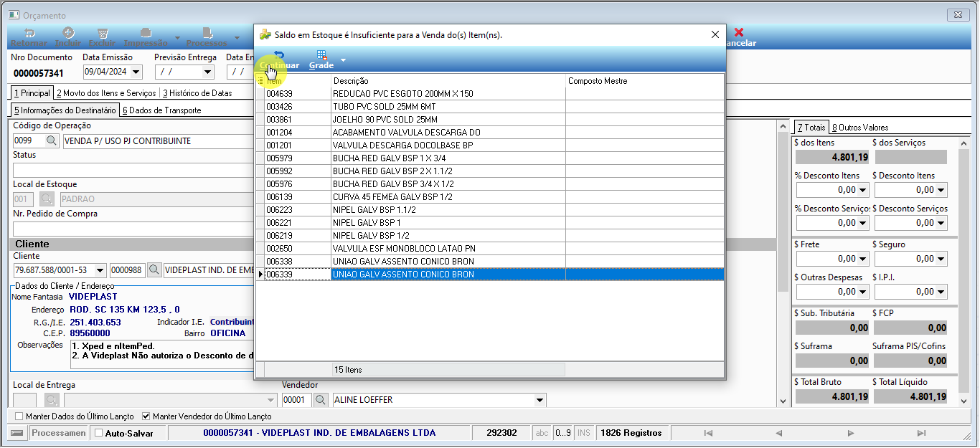The width and height of the screenshot is (980, 448).
Task: Open the $ Seguro dropdown
Action: tap(941, 259)
